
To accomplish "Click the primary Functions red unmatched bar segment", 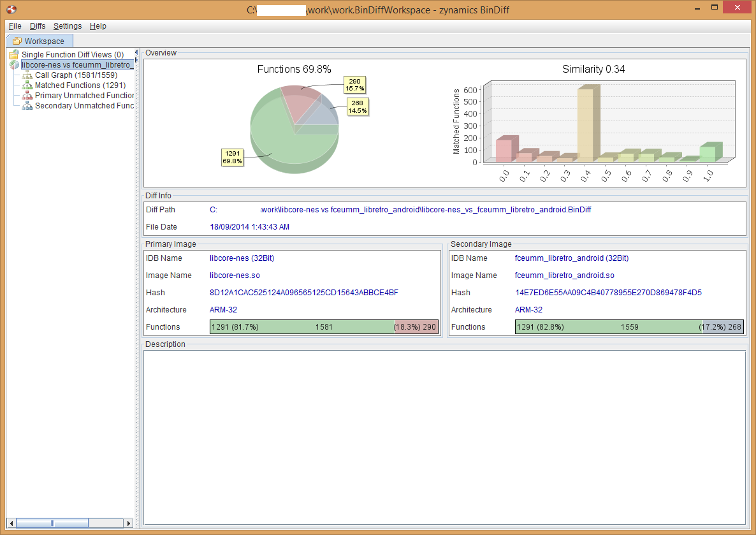I will 416,327.
